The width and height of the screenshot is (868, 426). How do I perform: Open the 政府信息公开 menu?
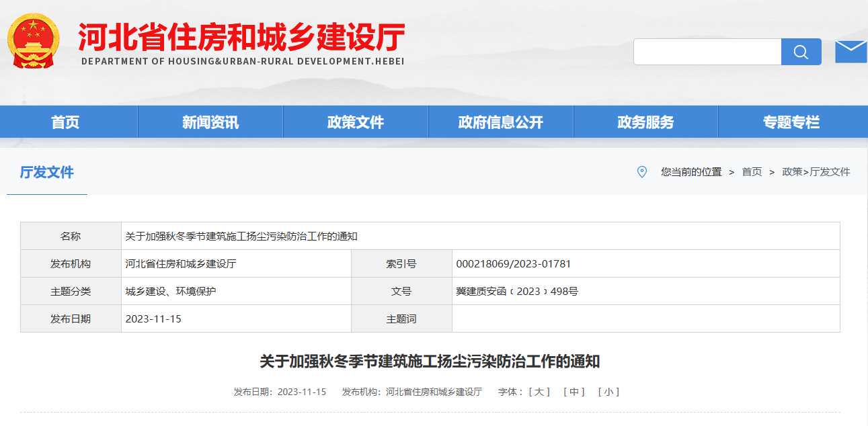point(500,122)
